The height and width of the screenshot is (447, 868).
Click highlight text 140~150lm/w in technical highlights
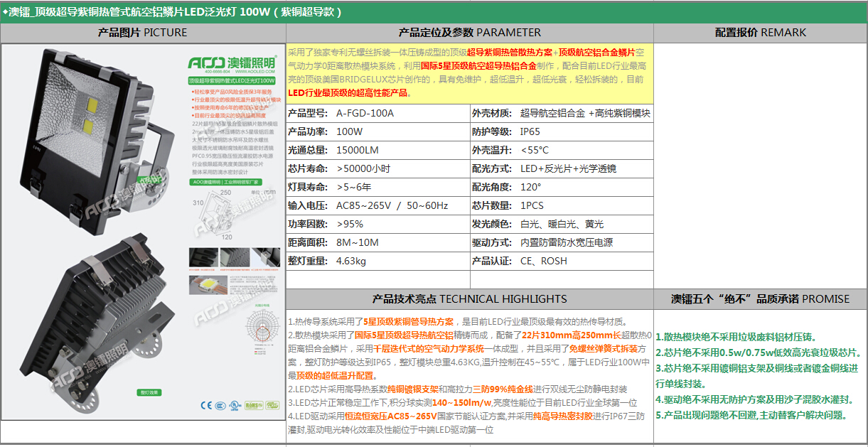tap(461, 403)
